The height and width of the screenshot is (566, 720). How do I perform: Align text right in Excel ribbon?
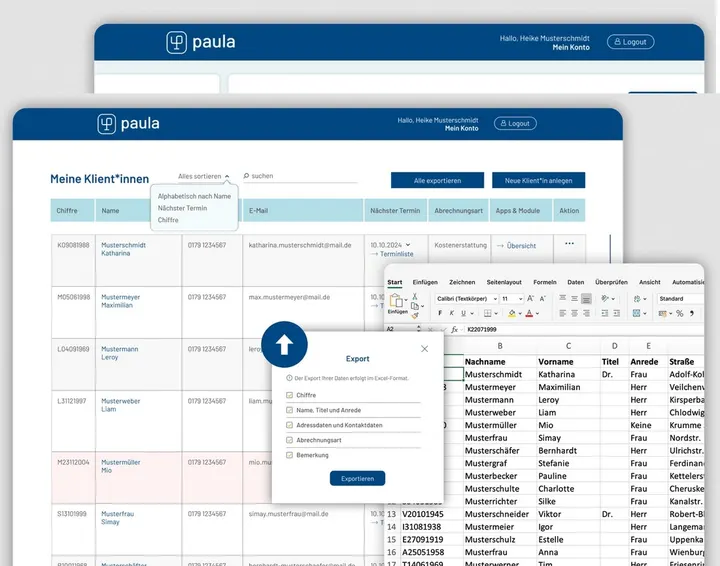point(586,313)
